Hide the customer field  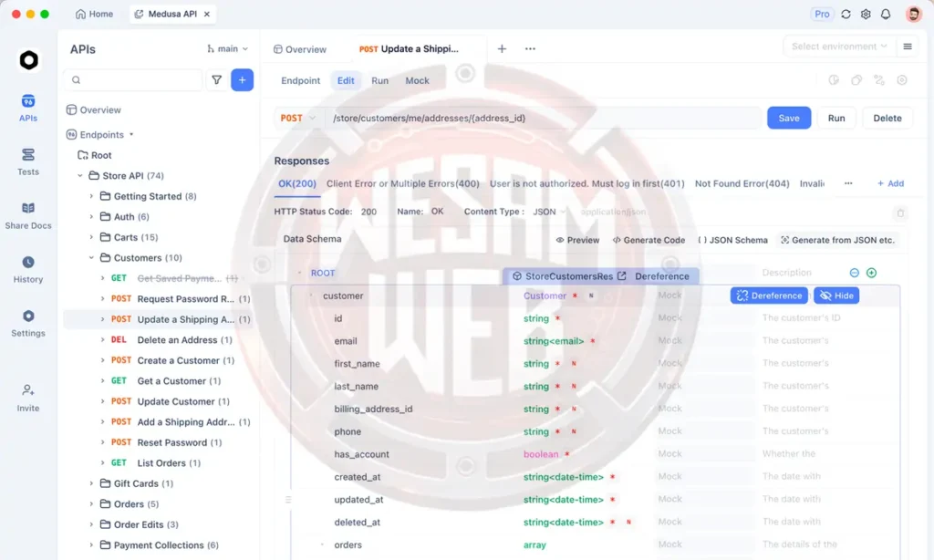836,296
